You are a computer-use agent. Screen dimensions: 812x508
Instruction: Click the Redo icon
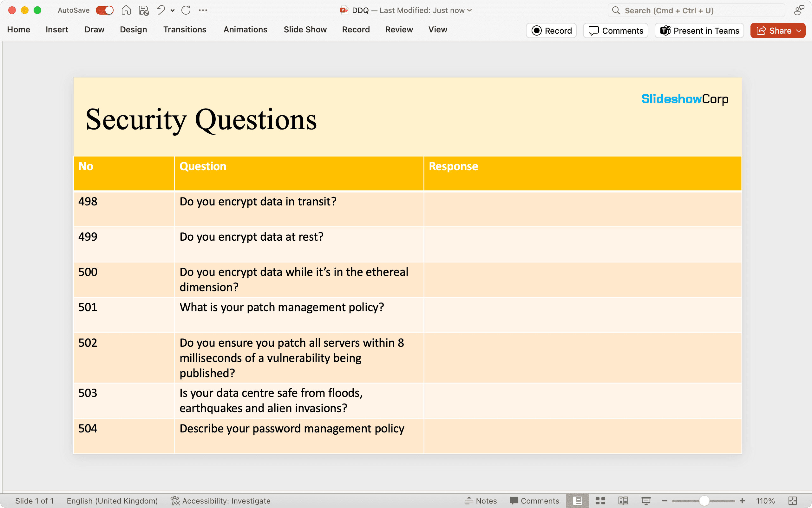(186, 10)
